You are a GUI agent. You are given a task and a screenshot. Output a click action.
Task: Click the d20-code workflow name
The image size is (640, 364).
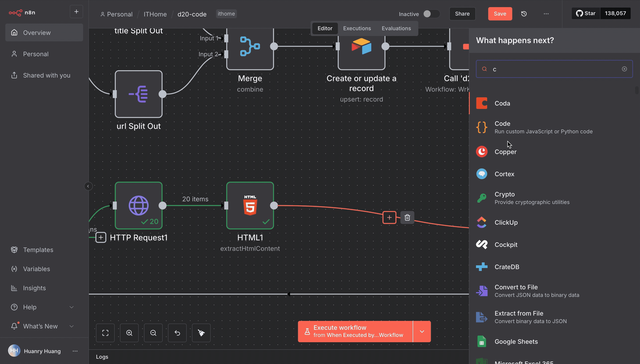click(192, 14)
